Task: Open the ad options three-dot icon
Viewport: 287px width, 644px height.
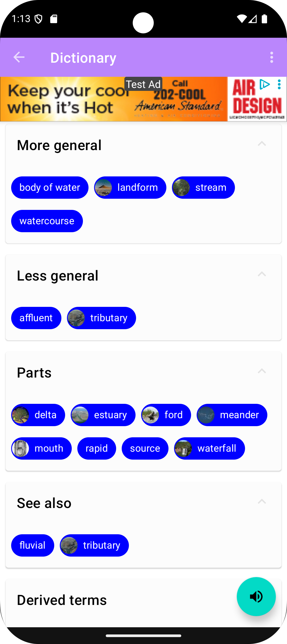Action: [x=279, y=84]
